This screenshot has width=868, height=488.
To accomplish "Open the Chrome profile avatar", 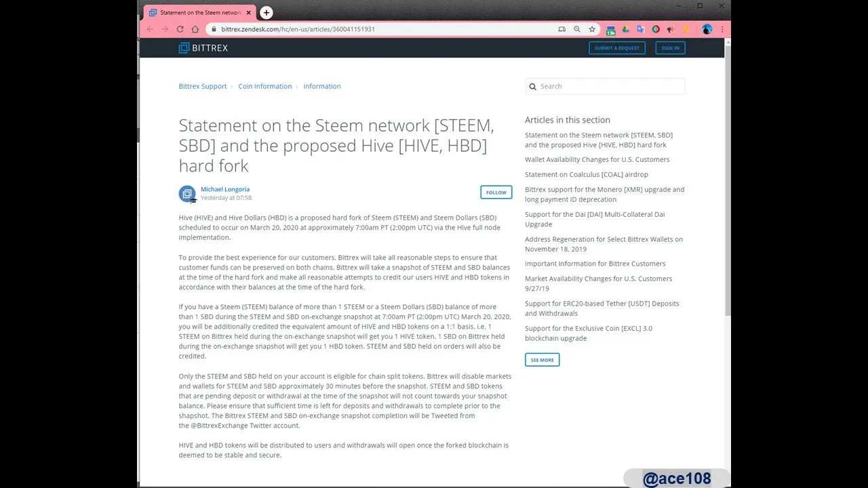I will coord(707,29).
